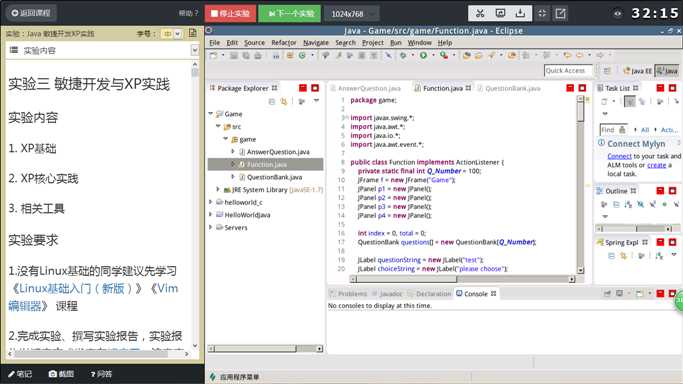Click Collapse All icon in Package Explorer
683x384 pixels.
tap(272, 101)
